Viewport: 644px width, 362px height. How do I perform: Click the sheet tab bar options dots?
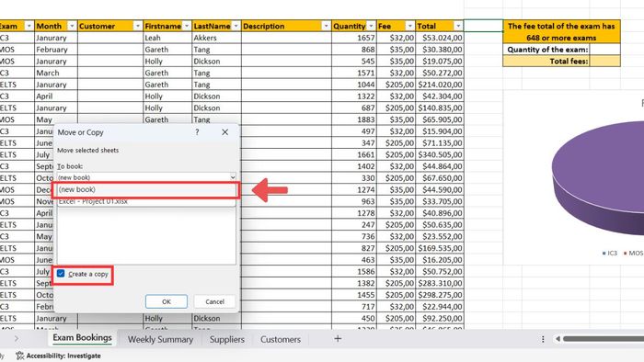(x=543, y=339)
